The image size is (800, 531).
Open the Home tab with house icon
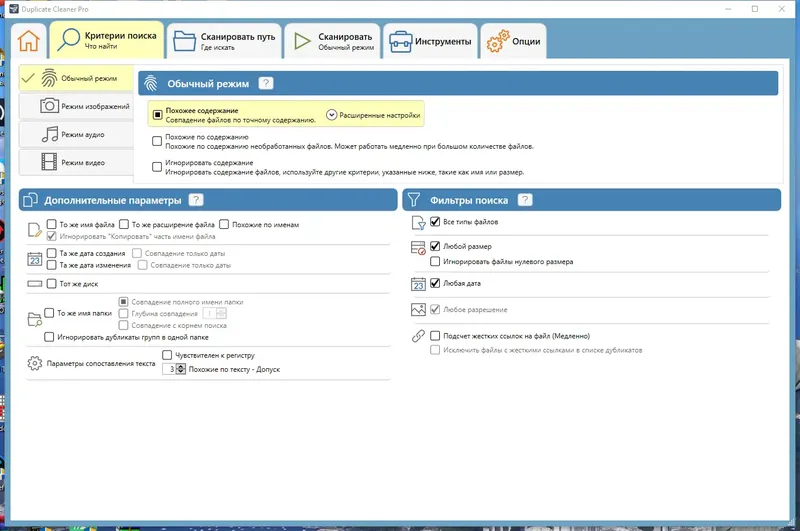pos(29,41)
